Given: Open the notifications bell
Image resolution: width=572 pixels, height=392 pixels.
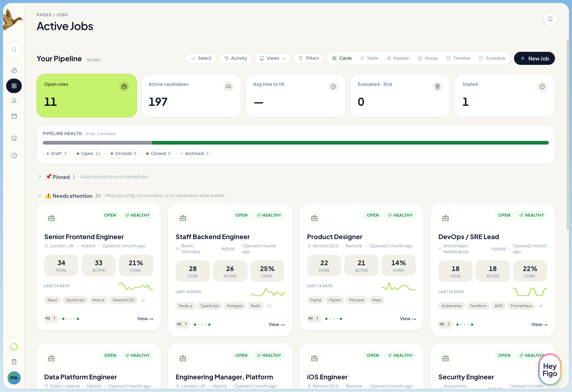Looking at the screenshot, I should pyautogui.click(x=550, y=19).
